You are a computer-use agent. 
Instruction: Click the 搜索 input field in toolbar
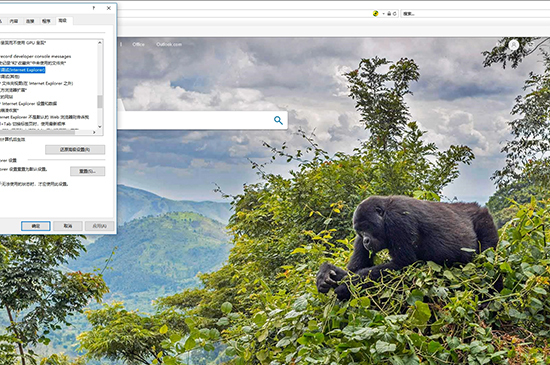(475, 14)
